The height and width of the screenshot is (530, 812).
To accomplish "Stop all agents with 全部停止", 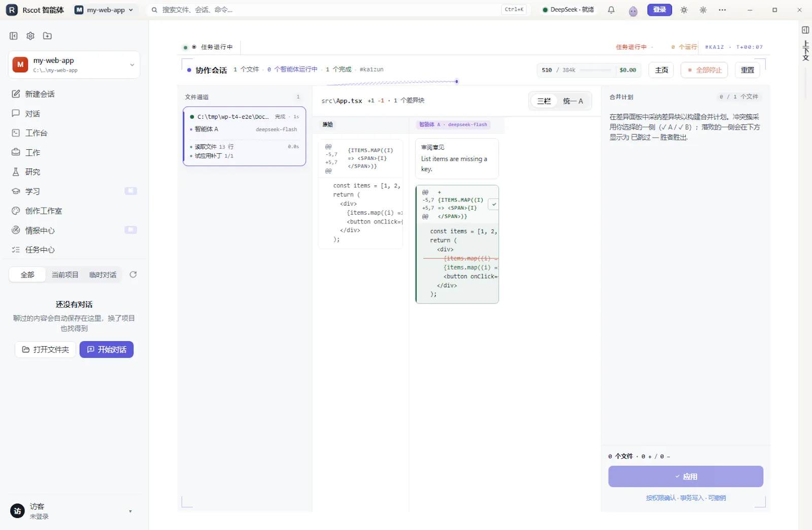I will 704,70.
